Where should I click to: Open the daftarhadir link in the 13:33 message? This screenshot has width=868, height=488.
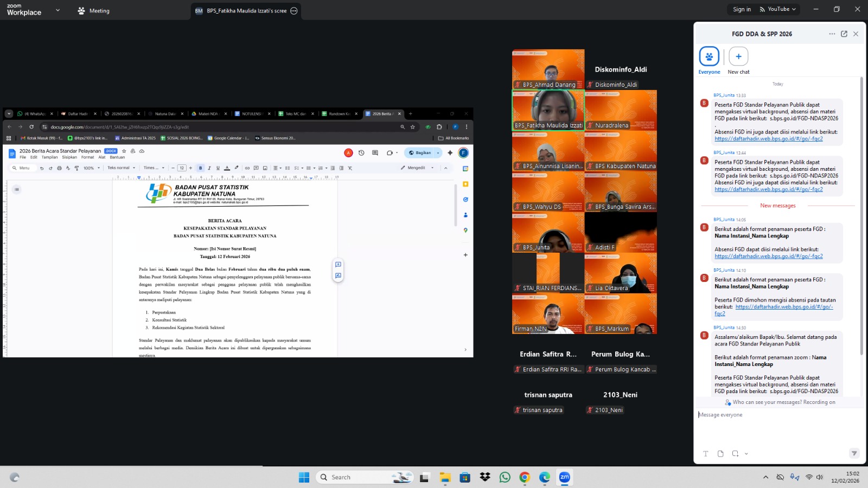(768, 139)
